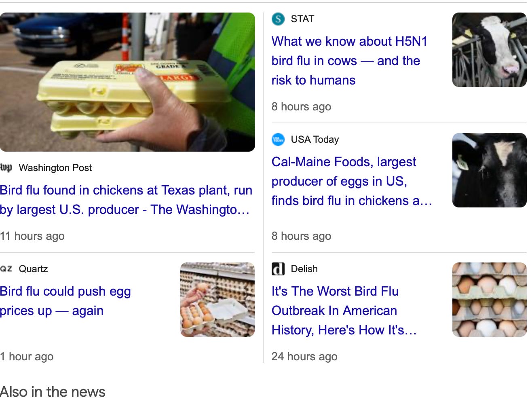Click the Quartz QZ logo icon

[6, 269]
